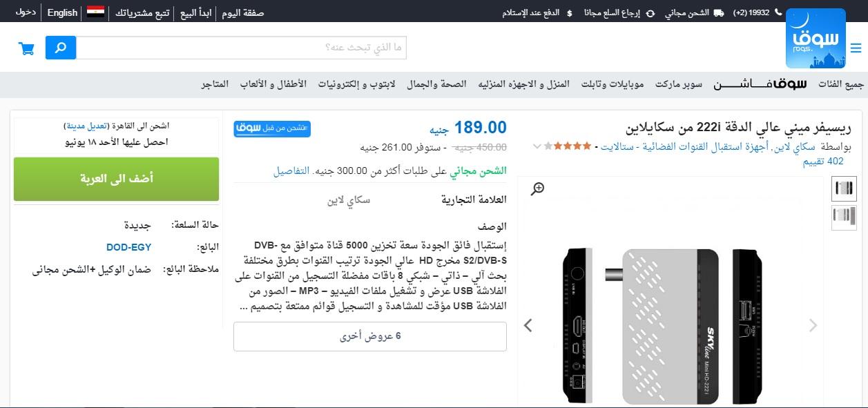Expand the star rating dropdown chevron
The width and height of the screenshot is (868, 408).
537,147
